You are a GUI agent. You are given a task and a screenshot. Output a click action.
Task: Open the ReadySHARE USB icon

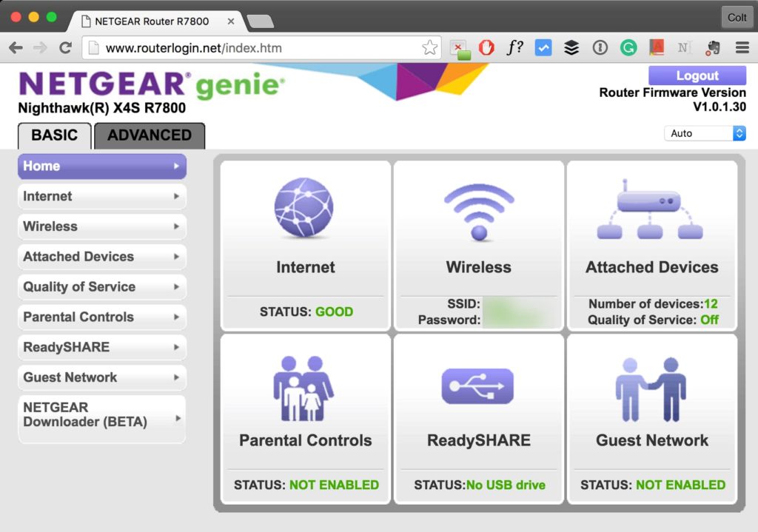click(477, 386)
